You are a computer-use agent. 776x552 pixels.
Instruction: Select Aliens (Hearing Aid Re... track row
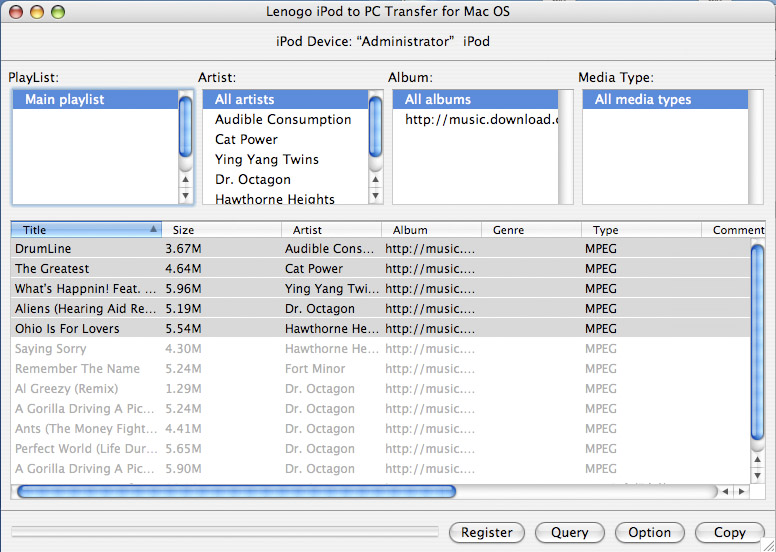(380, 308)
